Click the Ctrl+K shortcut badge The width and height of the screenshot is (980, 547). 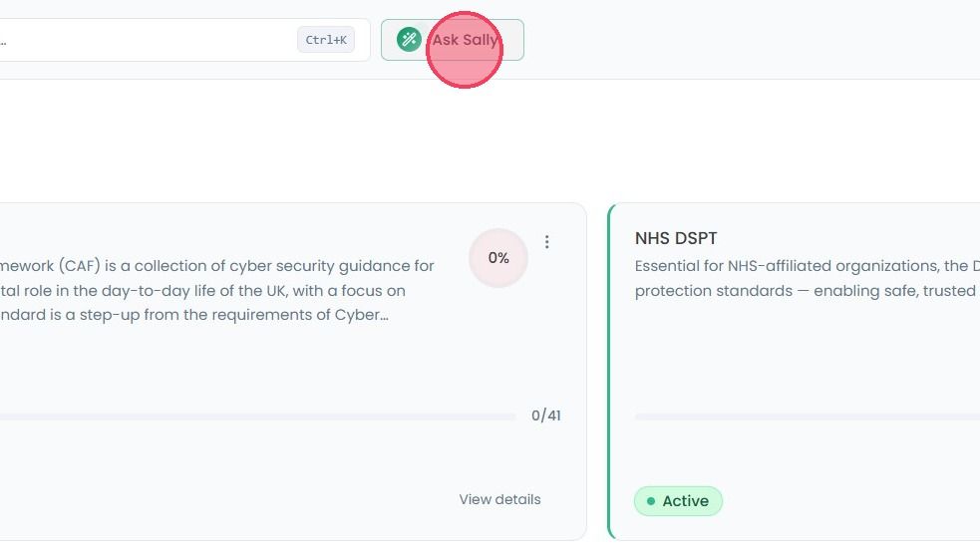point(326,39)
